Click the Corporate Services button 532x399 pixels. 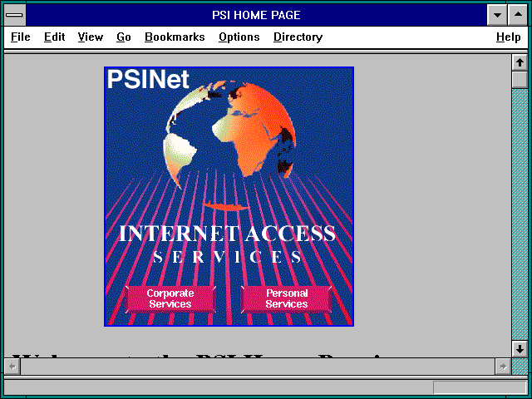click(170, 299)
